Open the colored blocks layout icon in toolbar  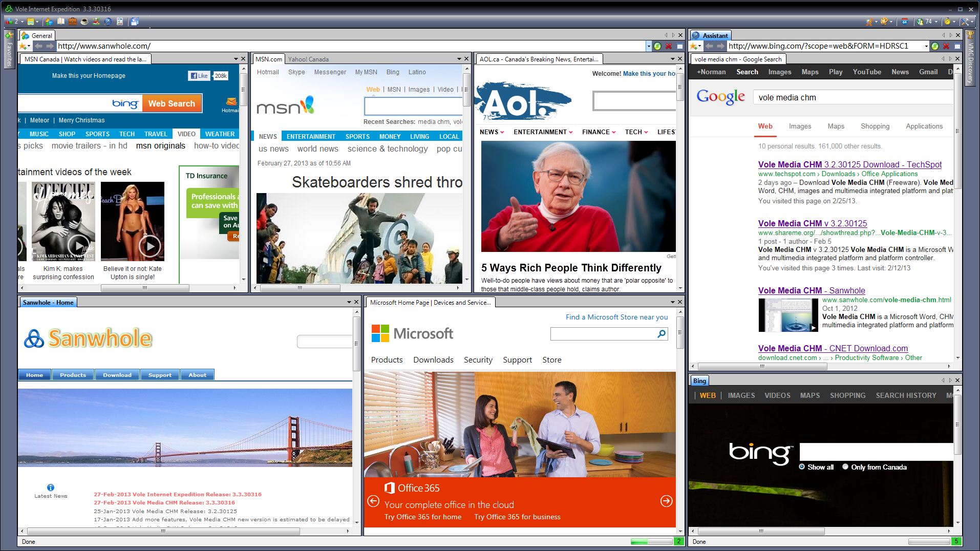[x=9, y=22]
